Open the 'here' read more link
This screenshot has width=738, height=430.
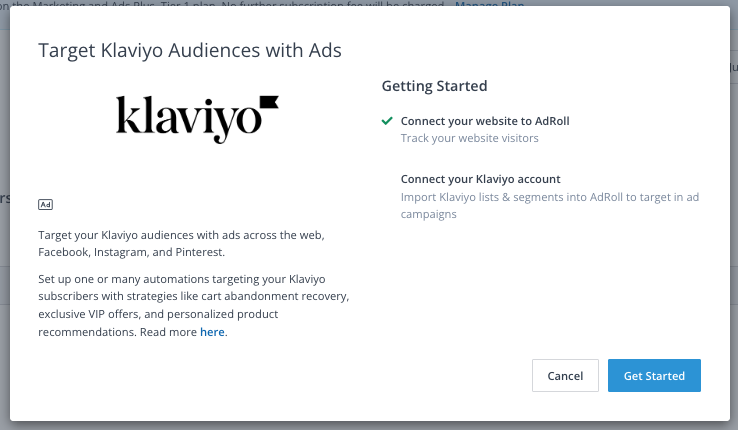(212, 332)
